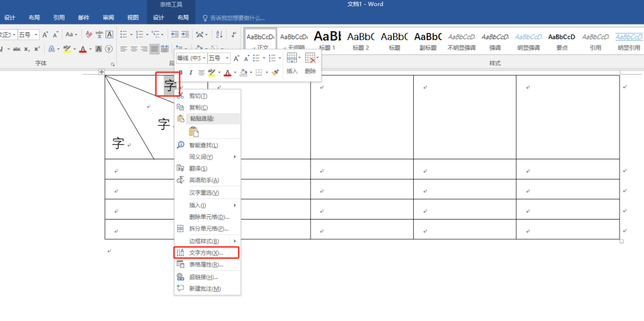Click the paste option clipboard icon

tap(193, 132)
